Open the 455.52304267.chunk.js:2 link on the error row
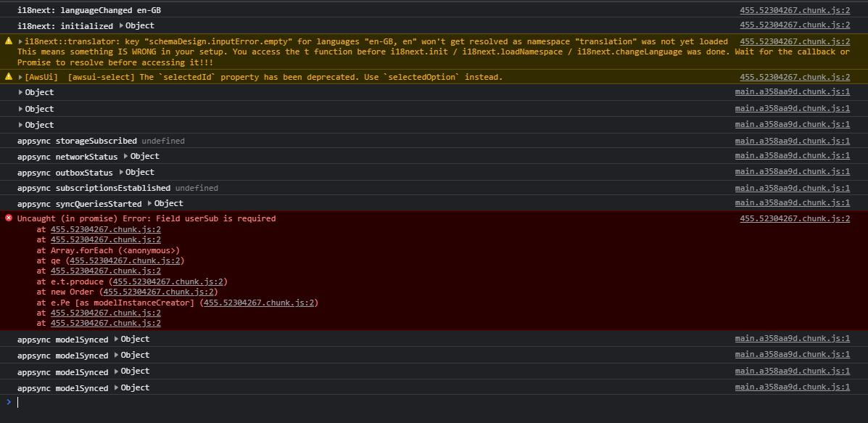This screenshot has width=868, height=423. (x=795, y=218)
